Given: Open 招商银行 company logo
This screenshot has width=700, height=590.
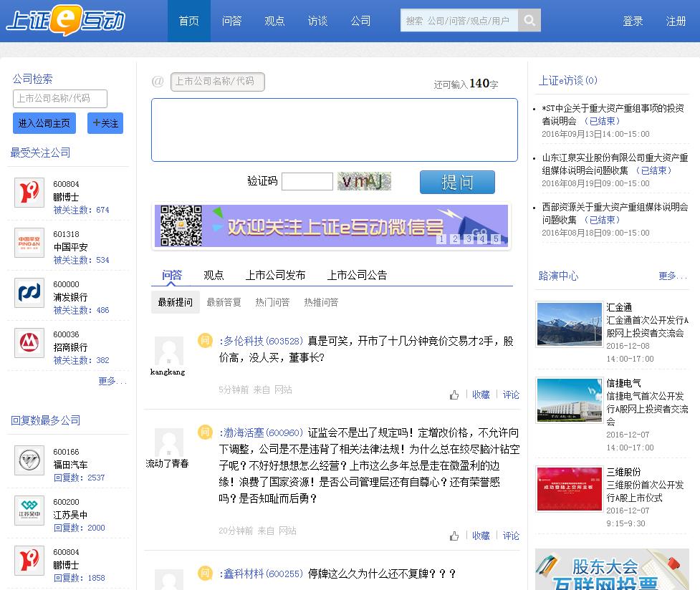Looking at the screenshot, I should 29,343.
